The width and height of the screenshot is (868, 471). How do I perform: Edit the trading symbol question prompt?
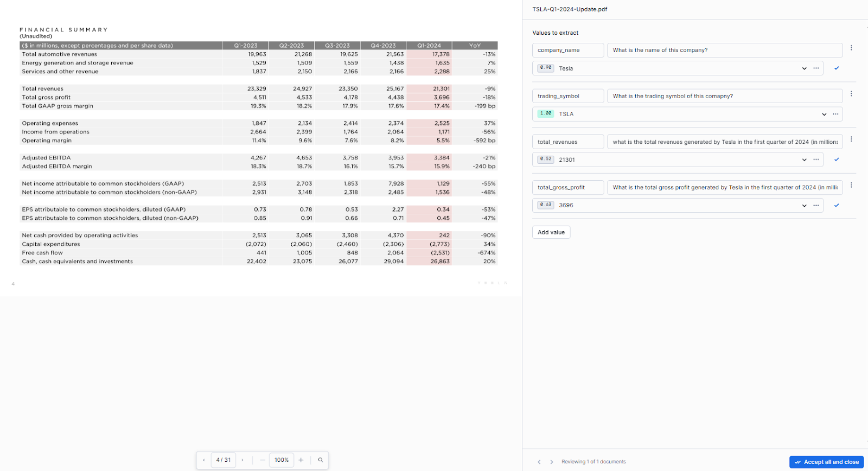click(725, 96)
